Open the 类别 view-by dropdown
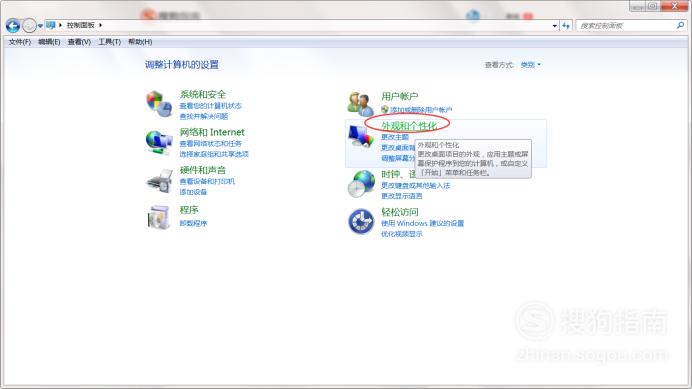Viewport: 692px width, 389px height. click(530, 64)
